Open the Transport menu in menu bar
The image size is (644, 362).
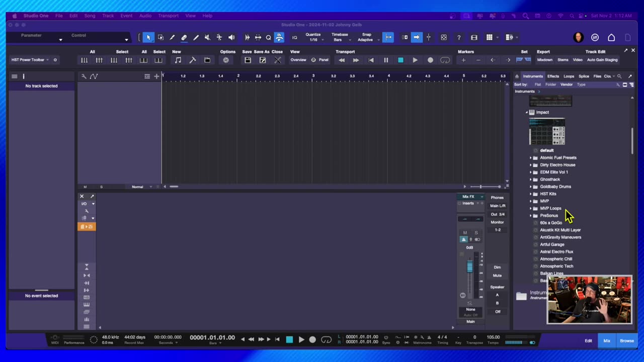coord(168,16)
